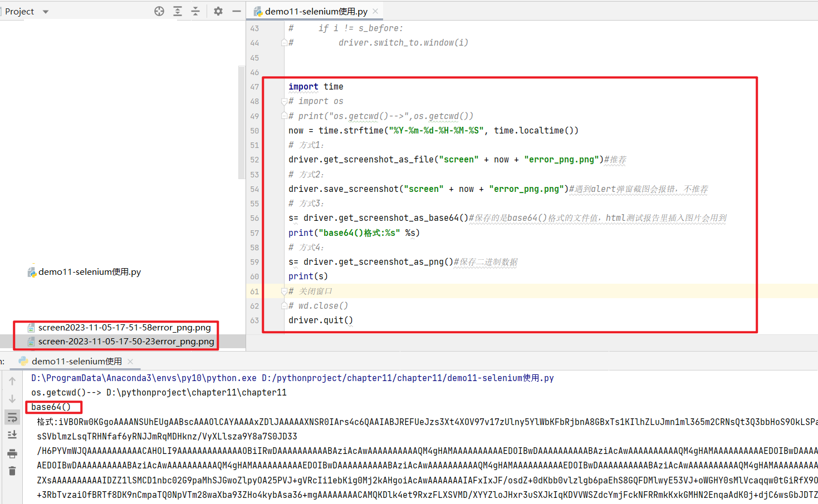The width and height of the screenshot is (818, 504).
Task: Open python.exe interpreter path link in console
Action: point(144,378)
